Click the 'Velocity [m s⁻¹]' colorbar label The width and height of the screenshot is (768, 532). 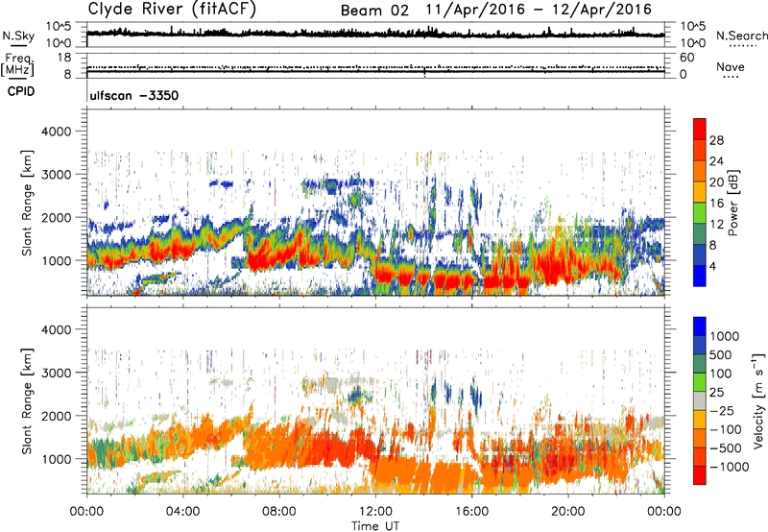click(758, 400)
